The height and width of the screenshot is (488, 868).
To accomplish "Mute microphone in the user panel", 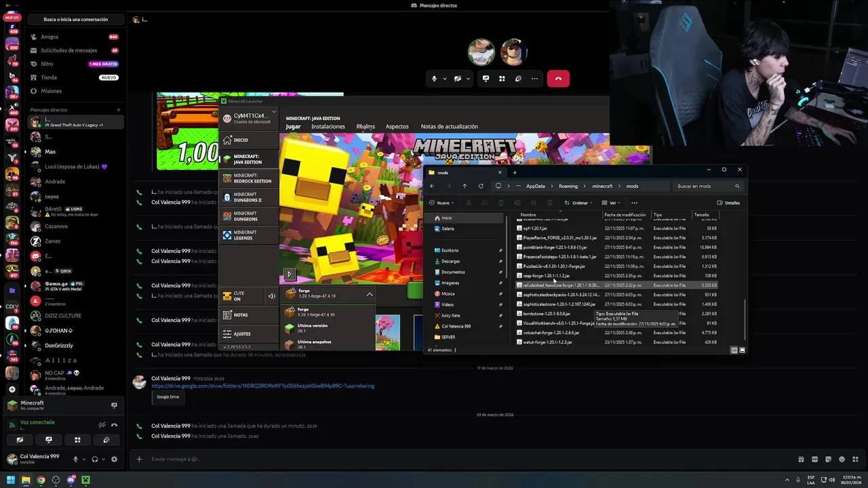I will coord(75,459).
